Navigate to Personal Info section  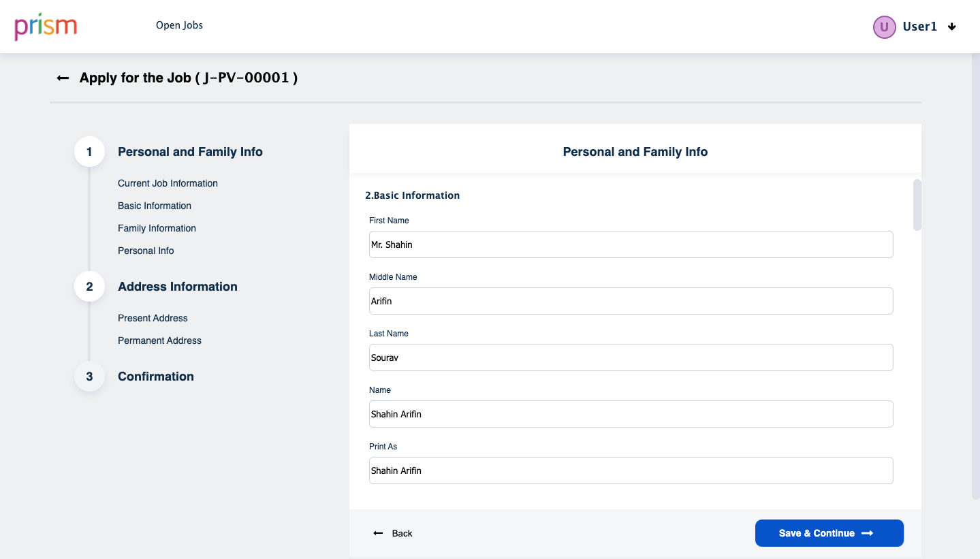146,251
